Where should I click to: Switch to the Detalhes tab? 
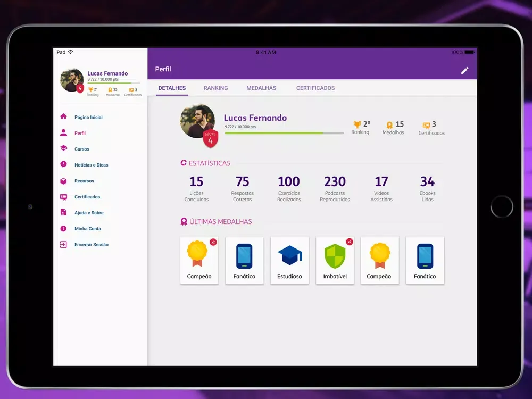pos(172,88)
